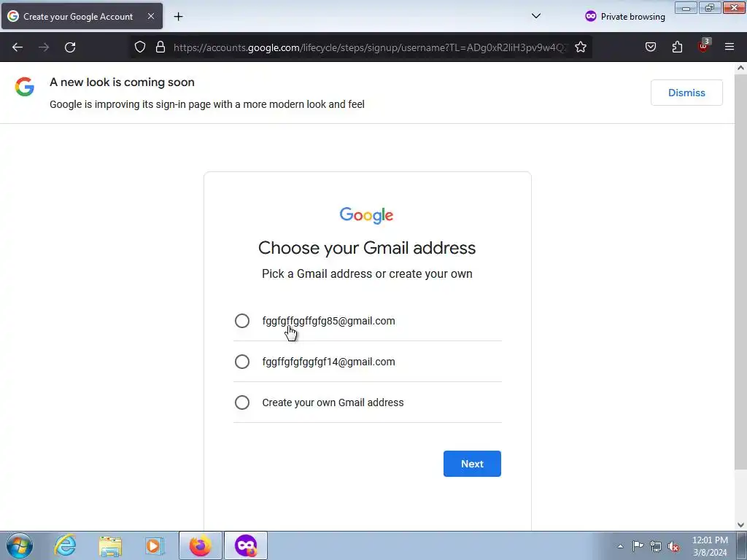
Task: Close the Create your Google Account tab
Action: tap(151, 16)
